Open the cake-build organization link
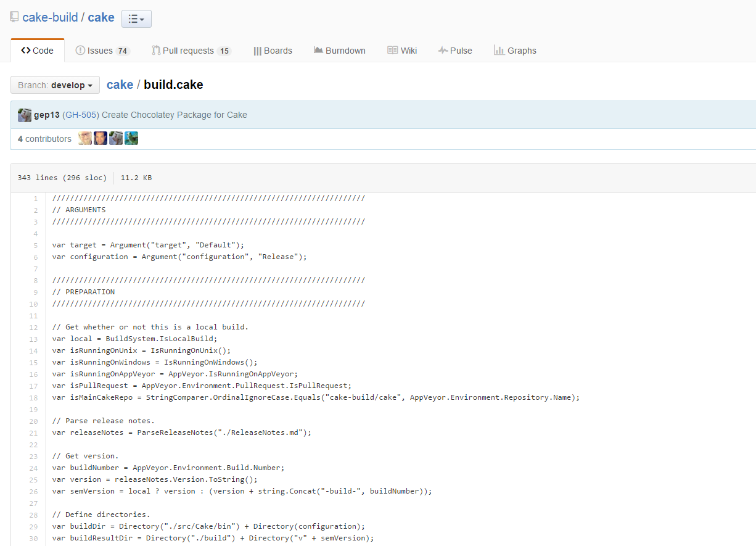 50,17
